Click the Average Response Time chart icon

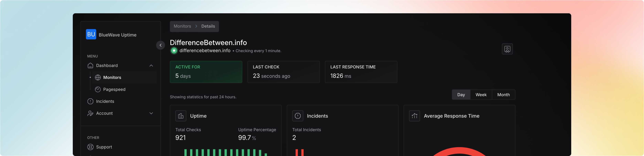(x=414, y=116)
